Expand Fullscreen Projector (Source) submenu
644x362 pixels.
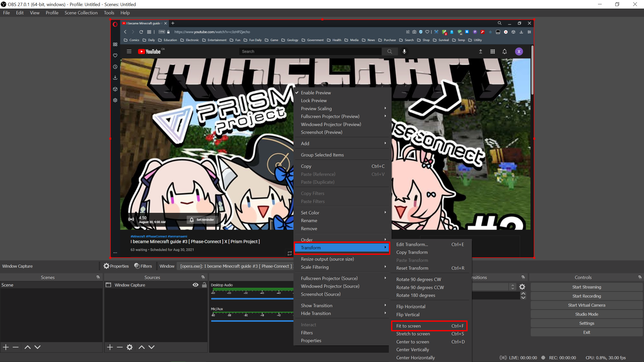pyautogui.click(x=342, y=278)
